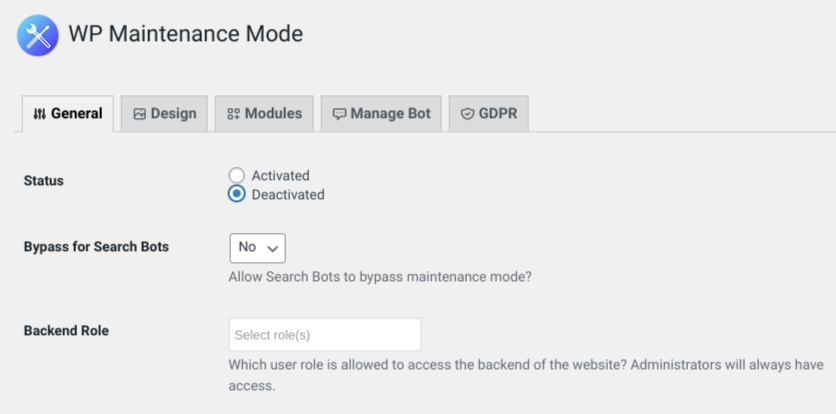Open the Modules tab
The image size is (836, 414).
pos(264,114)
